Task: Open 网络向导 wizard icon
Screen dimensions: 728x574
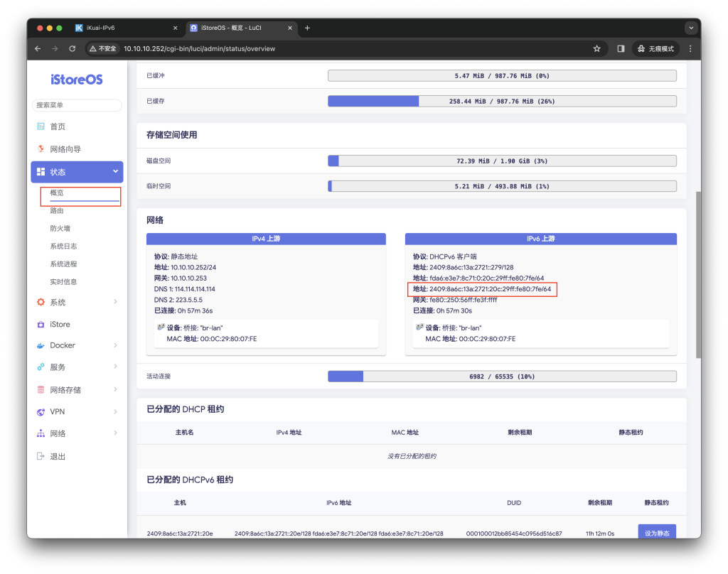Action: (41, 149)
